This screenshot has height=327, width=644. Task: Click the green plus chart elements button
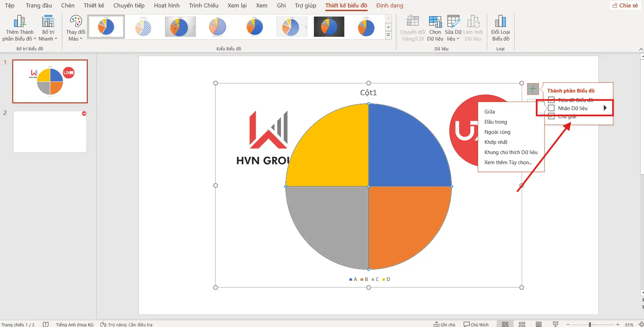(x=532, y=89)
